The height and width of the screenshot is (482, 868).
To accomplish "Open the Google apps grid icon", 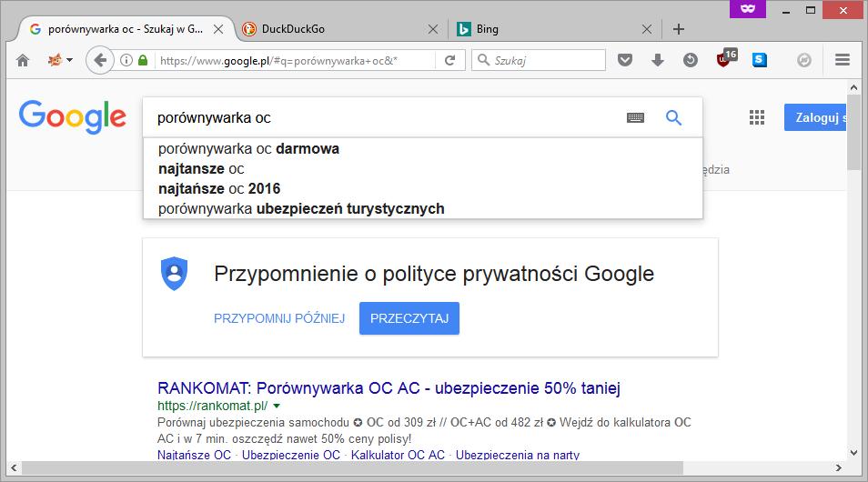I will pos(757,117).
